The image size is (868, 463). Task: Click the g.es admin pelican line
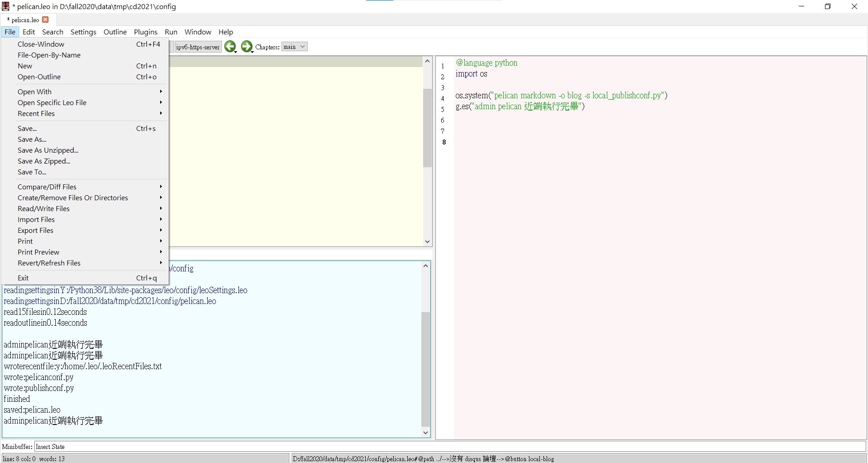pyautogui.click(x=520, y=106)
